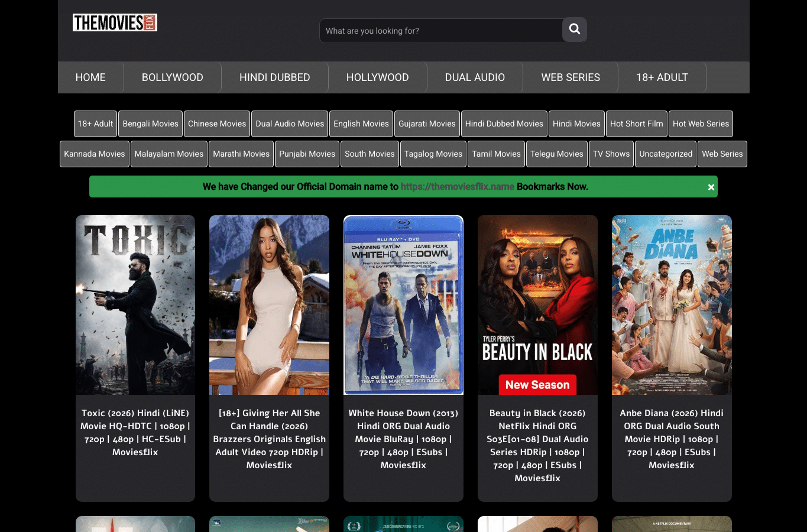Select the TV Shows category tag

(x=611, y=154)
